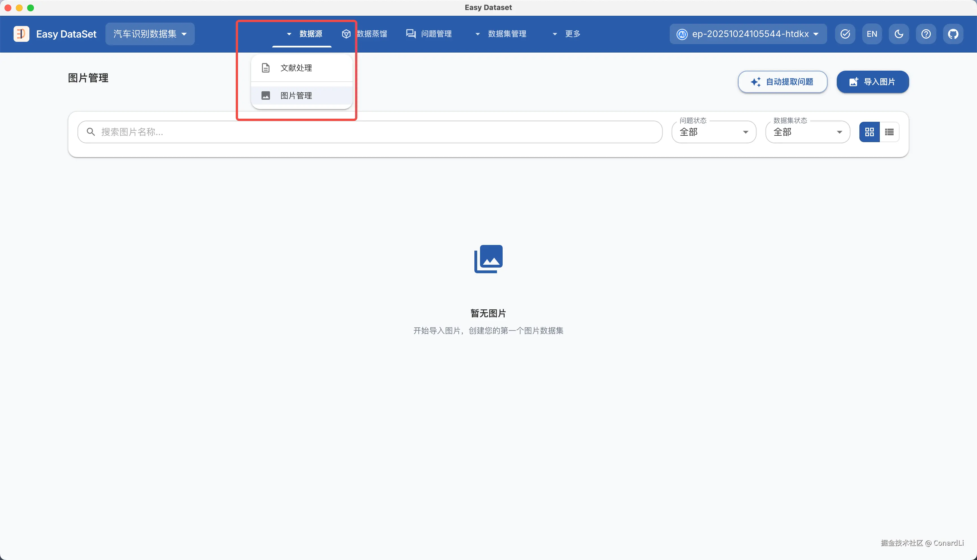Click the Easy DataSet logo icon
Image resolution: width=977 pixels, height=560 pixels.
click(x=21, y=34)
